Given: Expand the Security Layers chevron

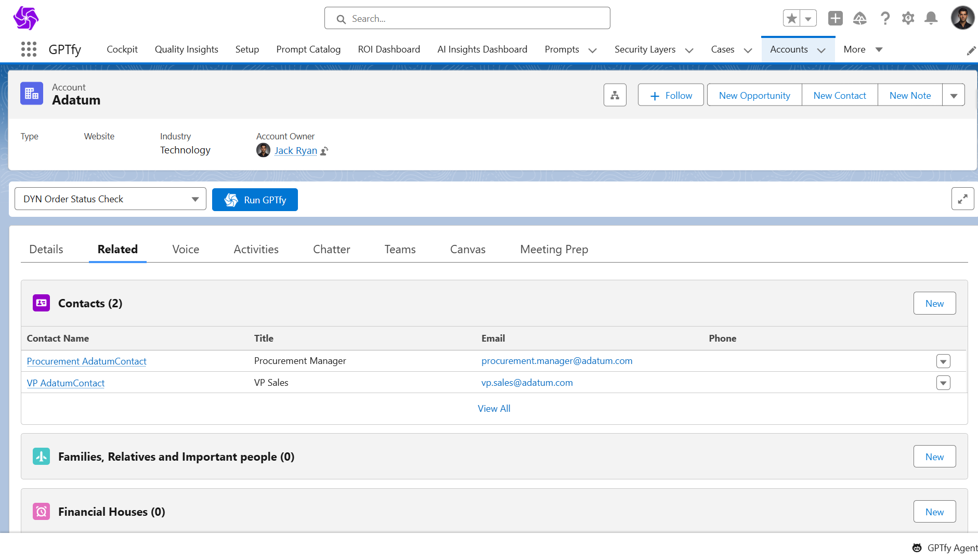Looking at the screenshot, I should click(689, 50).
